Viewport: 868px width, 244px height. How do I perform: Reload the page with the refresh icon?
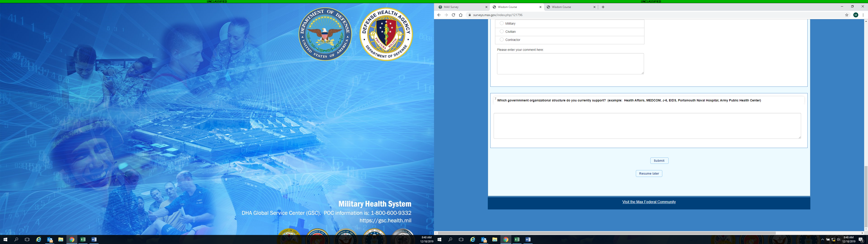(x=453, y=15)
